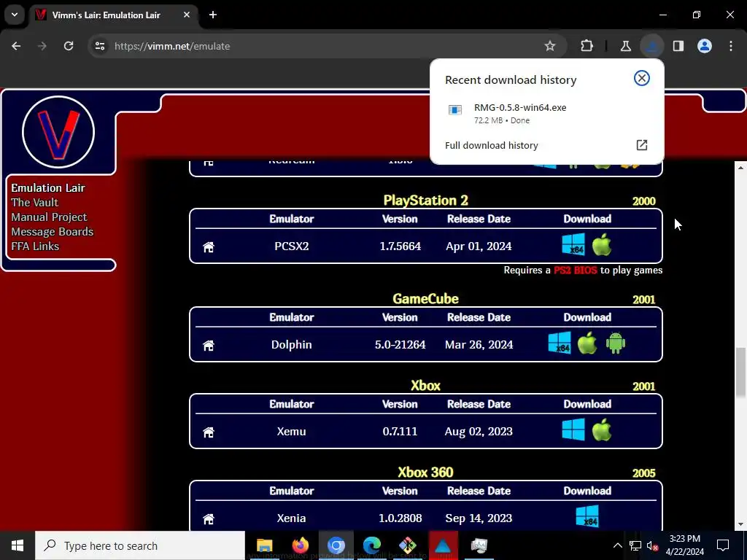Open Xemu homepage via house icon

pyautogui.click(x=209, y=432)
